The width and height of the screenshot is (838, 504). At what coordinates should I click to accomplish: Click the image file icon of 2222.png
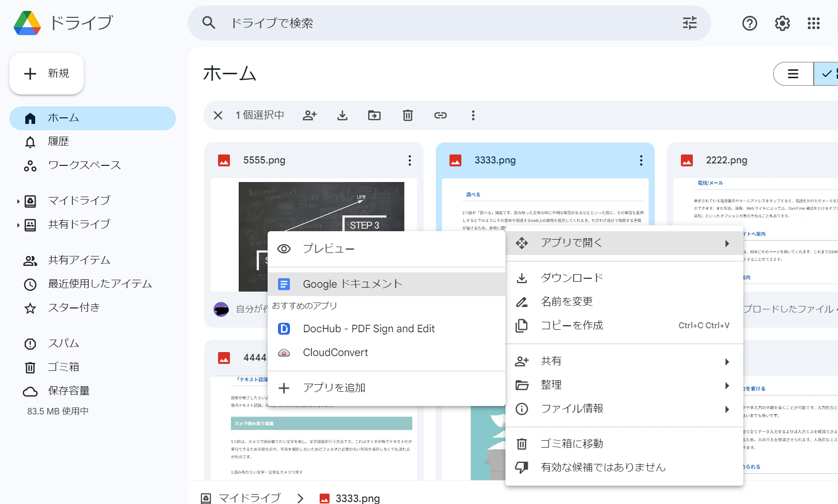point(687,160)
